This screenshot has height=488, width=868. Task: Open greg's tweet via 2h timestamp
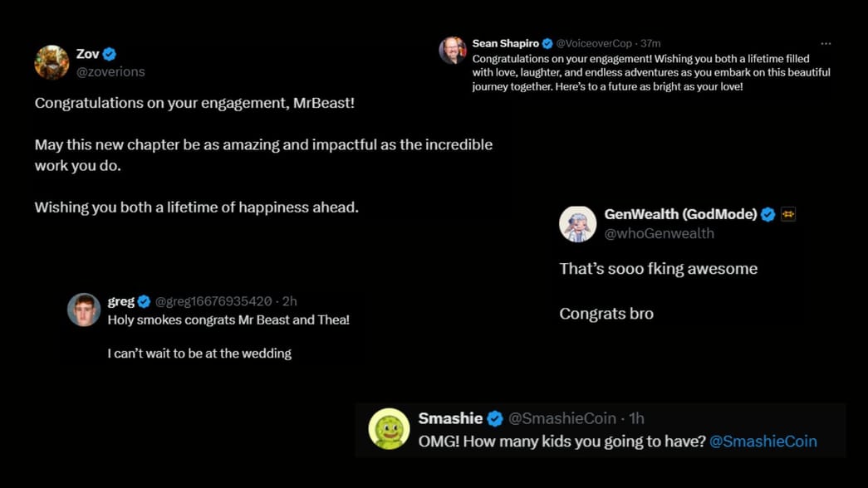coord(290,301)
